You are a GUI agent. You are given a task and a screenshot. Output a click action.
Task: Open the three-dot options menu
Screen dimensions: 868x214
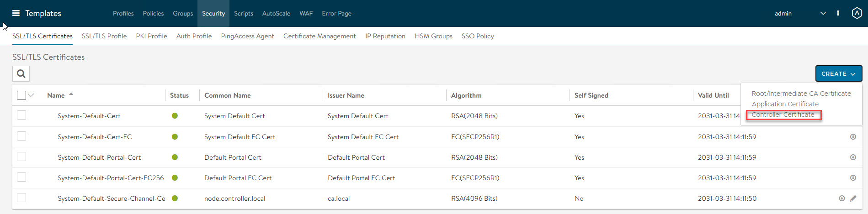[x=838, y=13]
